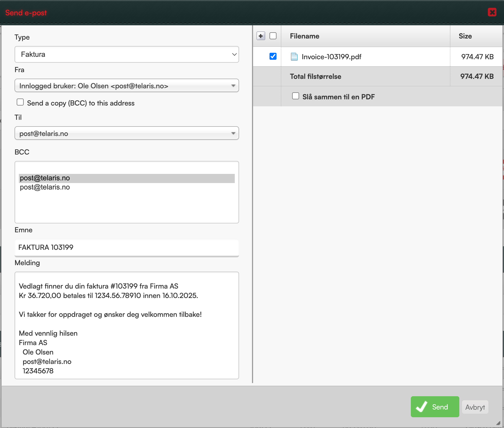This screenshot has width=504, height=428.
Task: Click the plus icon to add attachment
Action: pos(261,36)
